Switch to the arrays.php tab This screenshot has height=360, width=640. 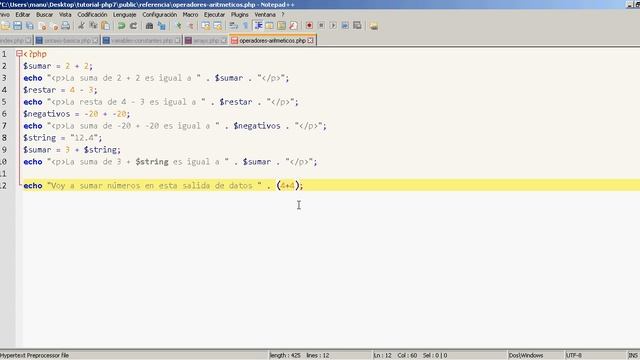coord(206,41)
